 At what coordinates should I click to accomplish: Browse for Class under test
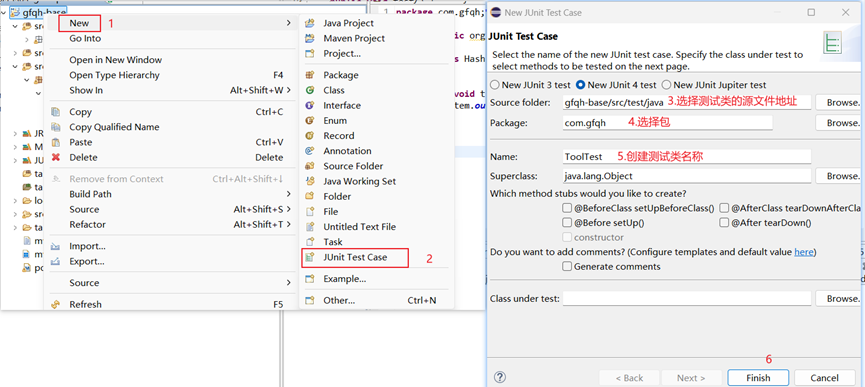point(839,298)
